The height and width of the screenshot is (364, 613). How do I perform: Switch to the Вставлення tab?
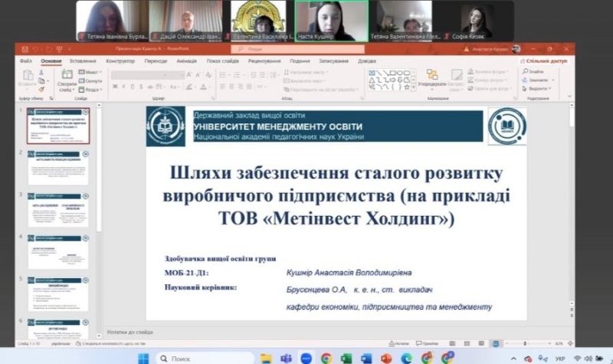83,61
